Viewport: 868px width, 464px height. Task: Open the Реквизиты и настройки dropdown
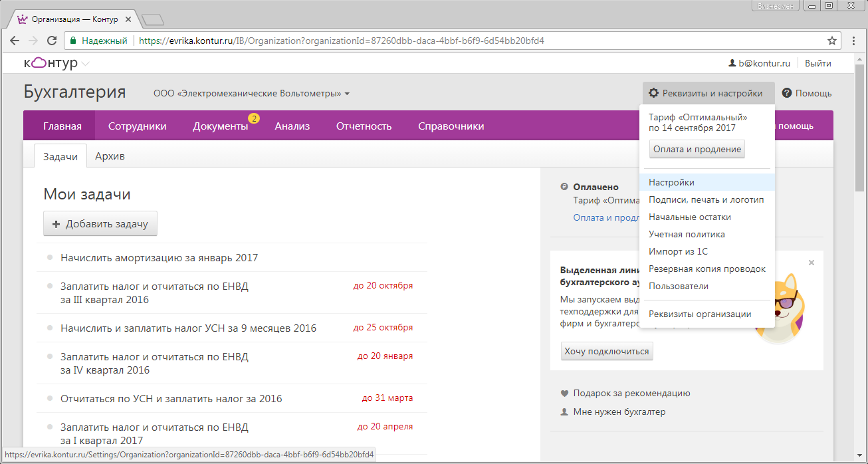[708, 93]
